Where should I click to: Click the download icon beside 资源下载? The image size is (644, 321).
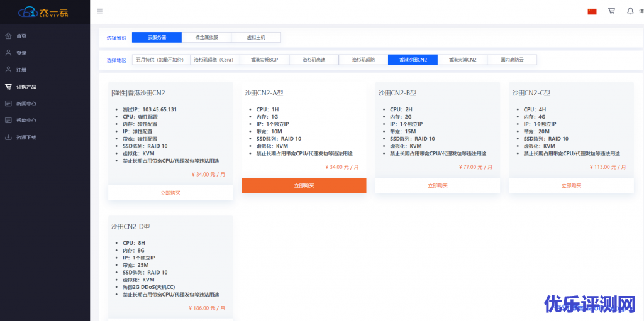click(8, 137)
